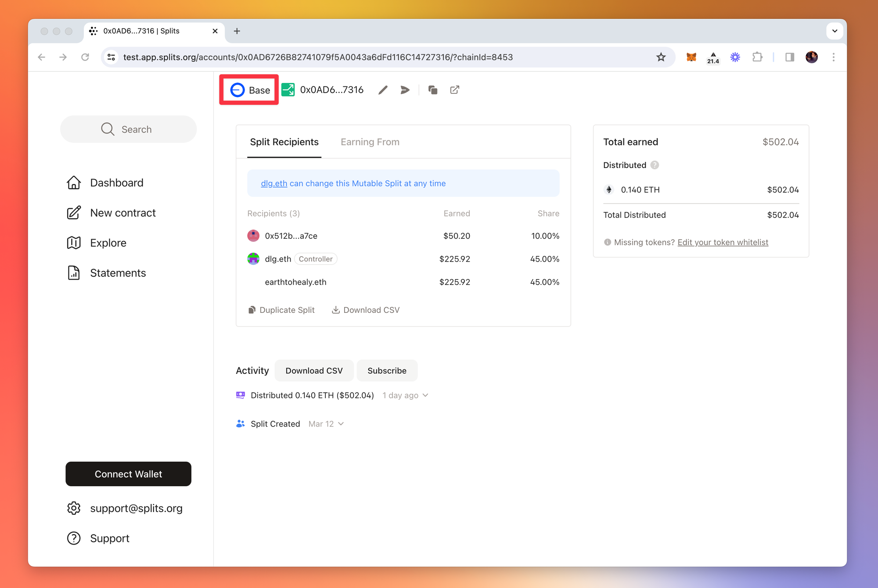Copy the address with the copy icon
The width and height of the screenshot is (878, 588).
pyautogui.click(x=432, y=90)
